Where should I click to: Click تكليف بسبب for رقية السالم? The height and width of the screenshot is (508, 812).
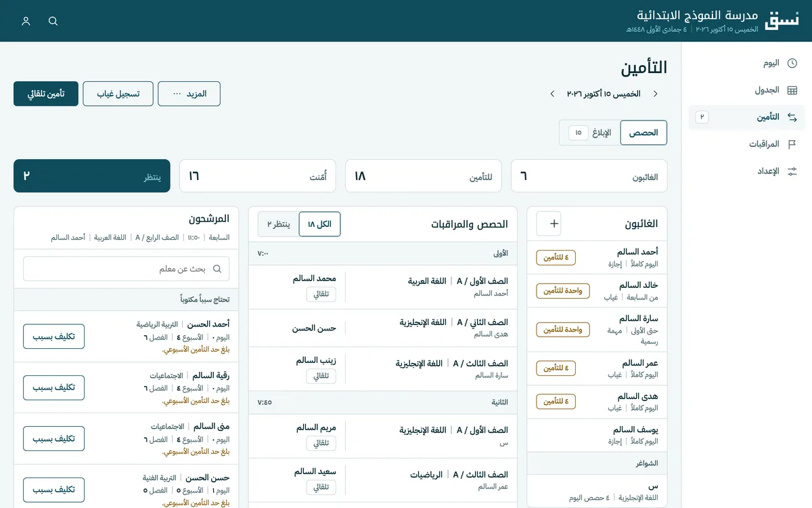click(x=53, y=387)
